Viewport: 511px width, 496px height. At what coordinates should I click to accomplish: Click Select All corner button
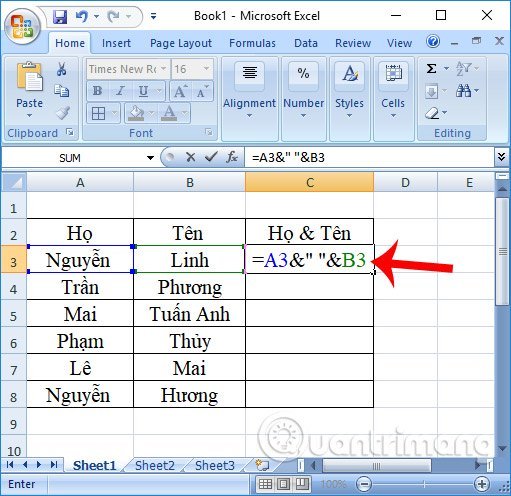click(x=14, y=182)
